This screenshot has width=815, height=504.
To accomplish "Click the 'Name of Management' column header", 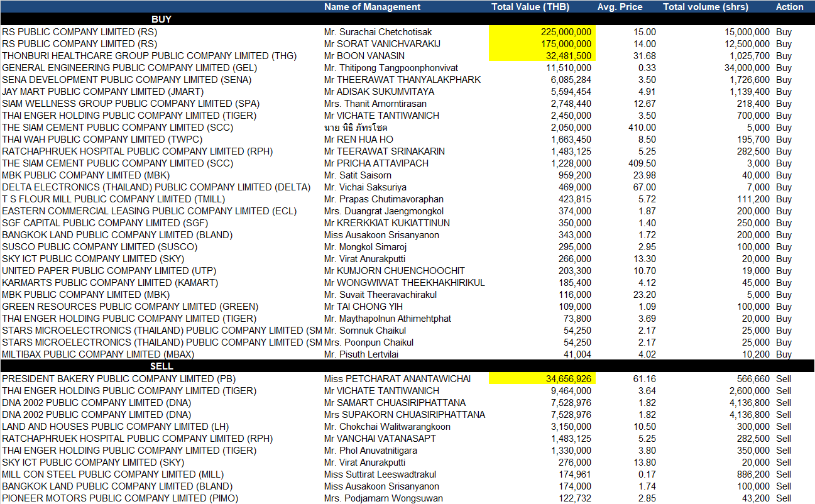I will pos(372,7).
